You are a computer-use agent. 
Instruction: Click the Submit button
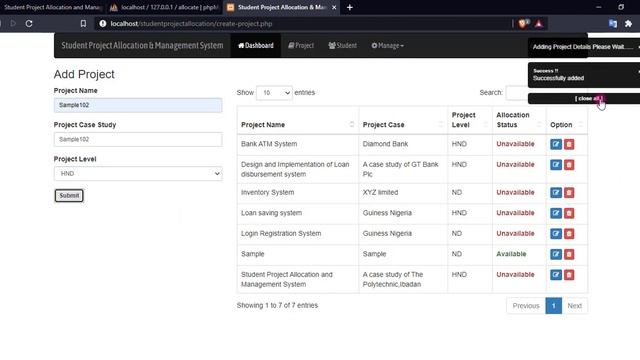(69, 196)
